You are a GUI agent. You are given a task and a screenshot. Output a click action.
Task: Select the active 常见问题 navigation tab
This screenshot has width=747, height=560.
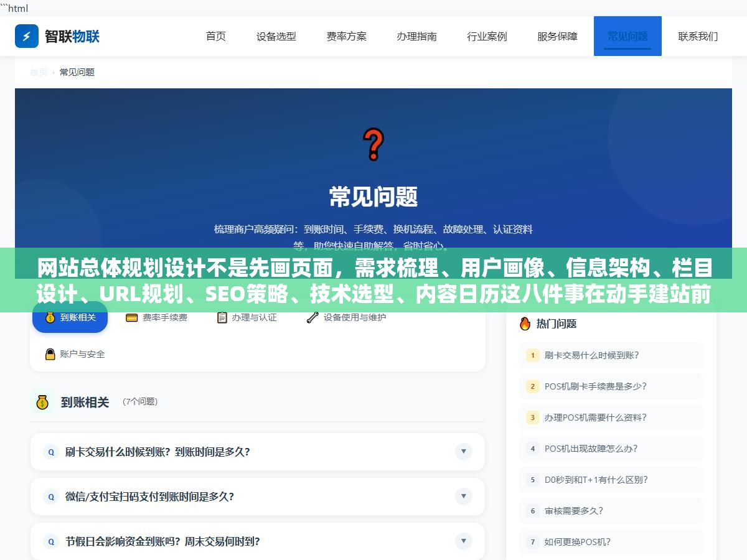point(627,36)
